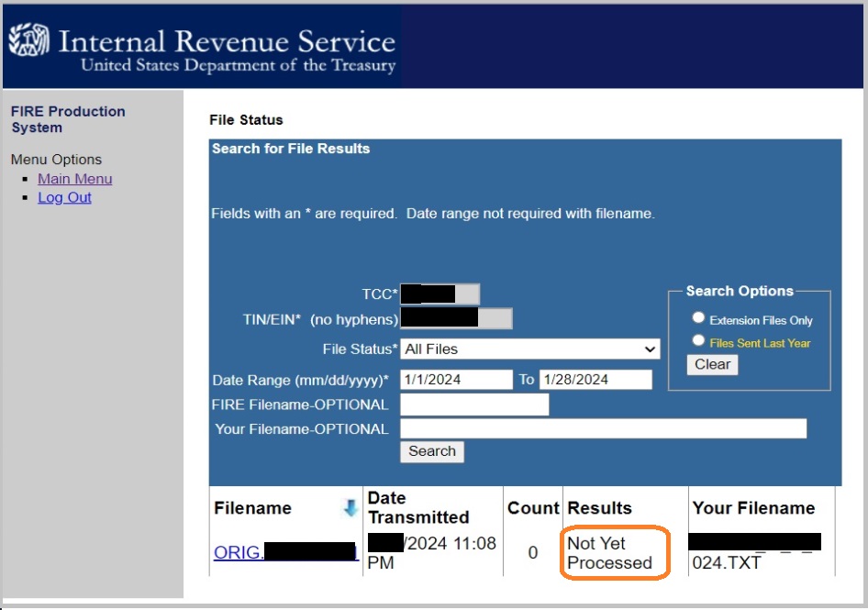Focus the TCC input field
The image size is (868, 610).
point(440,294)
